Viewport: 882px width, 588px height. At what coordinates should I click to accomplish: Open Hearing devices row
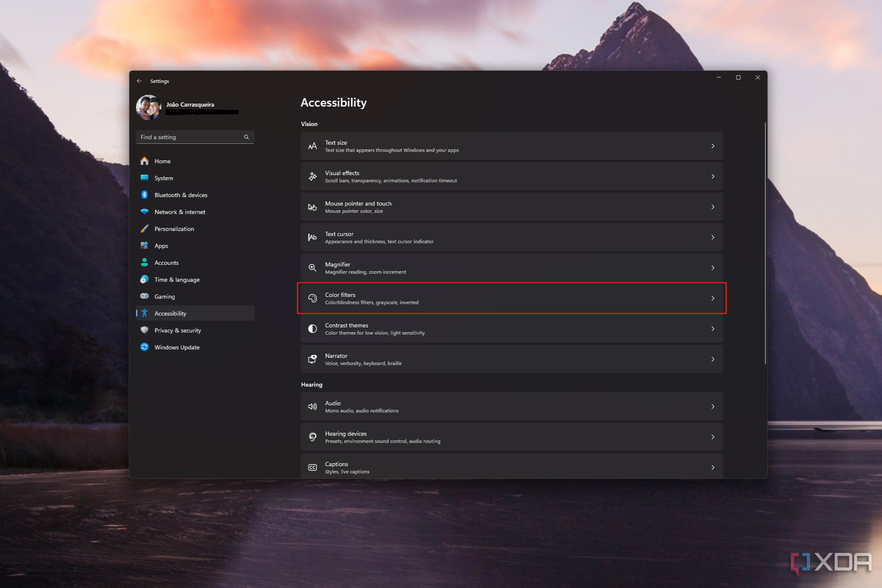[512, 437]
